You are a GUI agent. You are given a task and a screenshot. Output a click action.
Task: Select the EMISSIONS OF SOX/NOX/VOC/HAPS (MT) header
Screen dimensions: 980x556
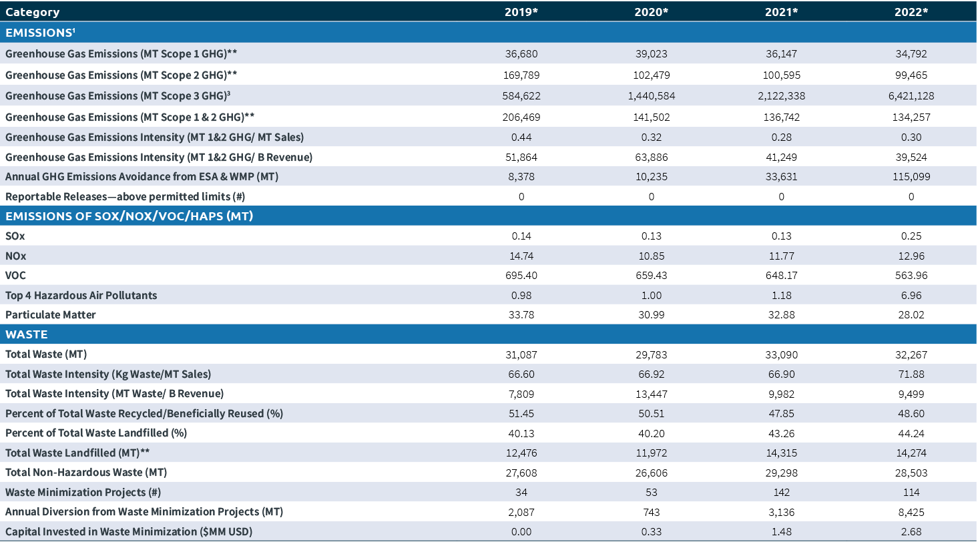pyautogui.click(x=129, y=216)
